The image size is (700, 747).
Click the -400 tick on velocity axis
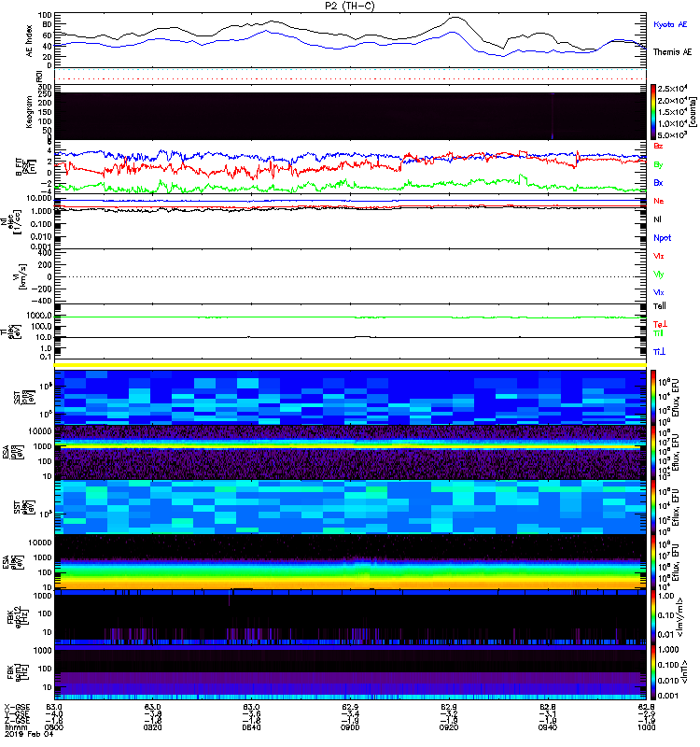(42, 301)
